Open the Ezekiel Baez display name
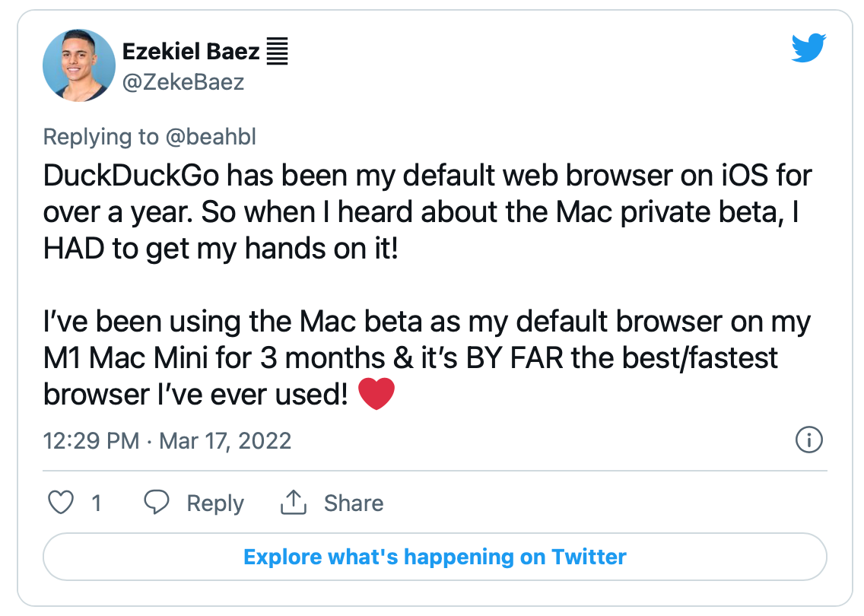864x616 pixels. 191,51
